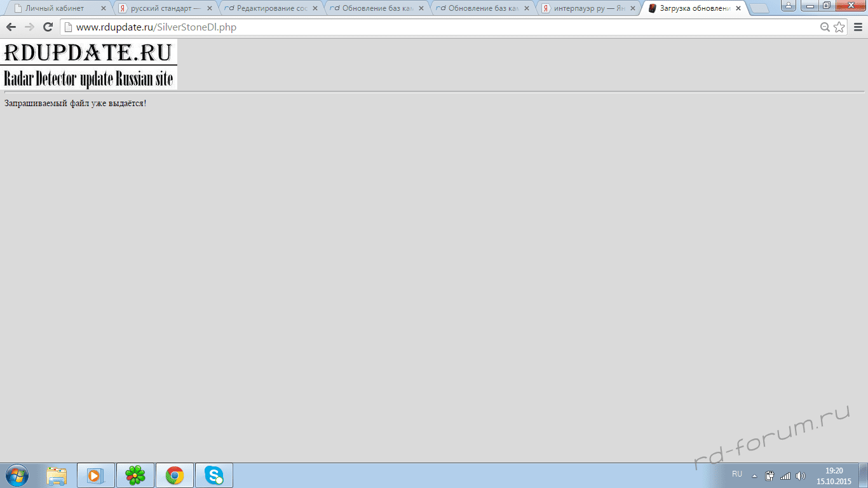Switch to the интерпауэр ру tab

pos(589,9)
